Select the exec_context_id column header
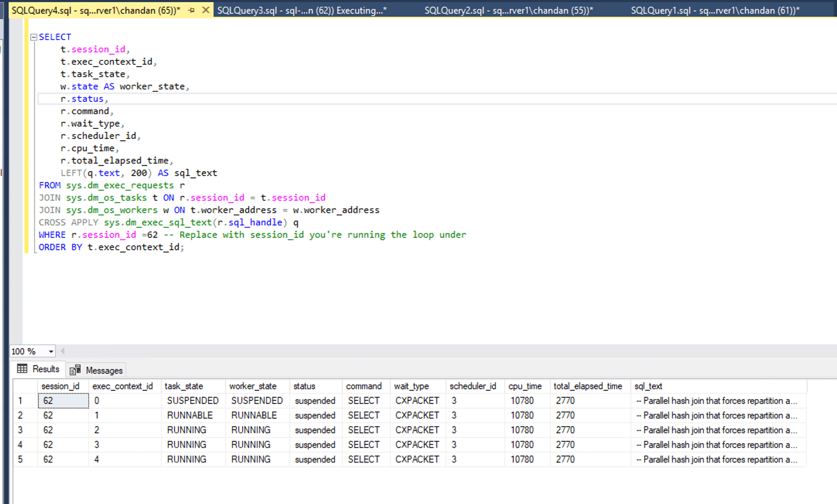 pos(123,386)
